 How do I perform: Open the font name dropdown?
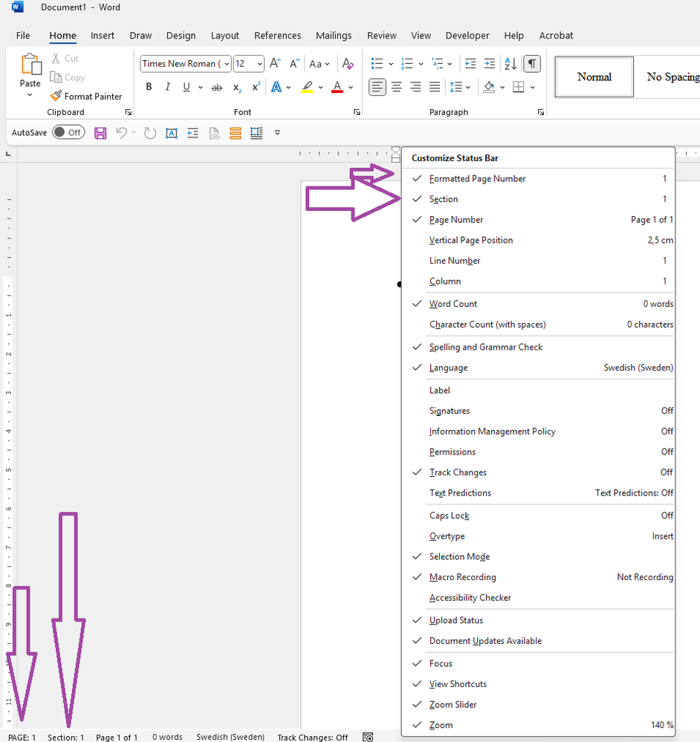click(227, 64)
